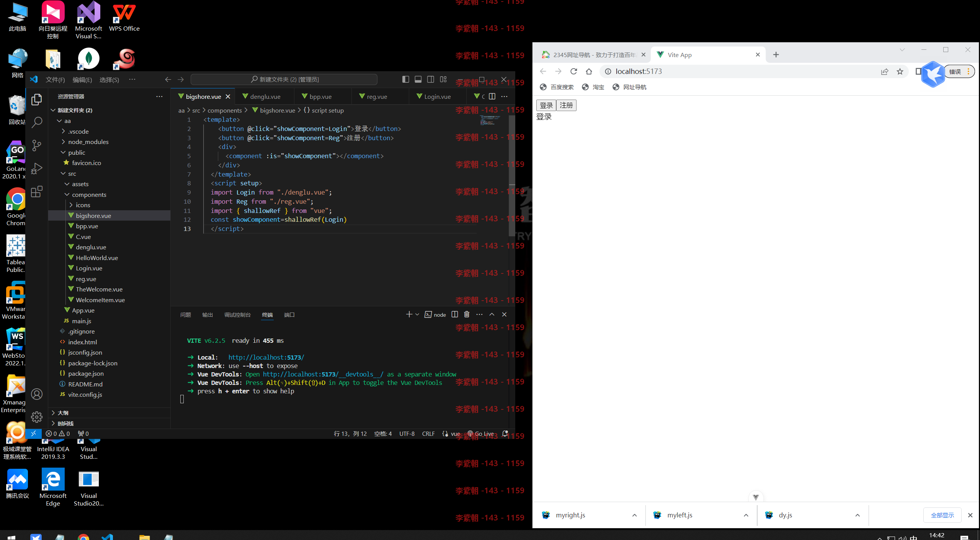The height and width of the screenshot is (540, 980).
Task: Click the VS Code command center search box
Action: 284,79
